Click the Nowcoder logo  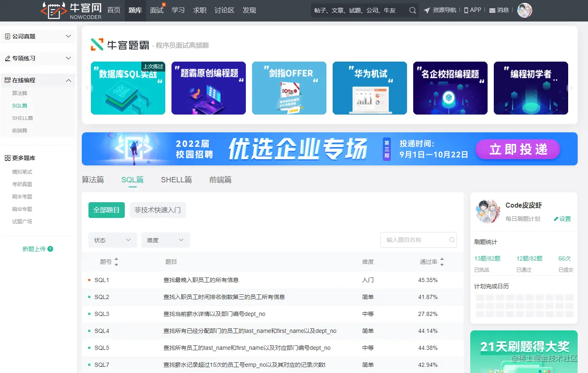(71, 11)
